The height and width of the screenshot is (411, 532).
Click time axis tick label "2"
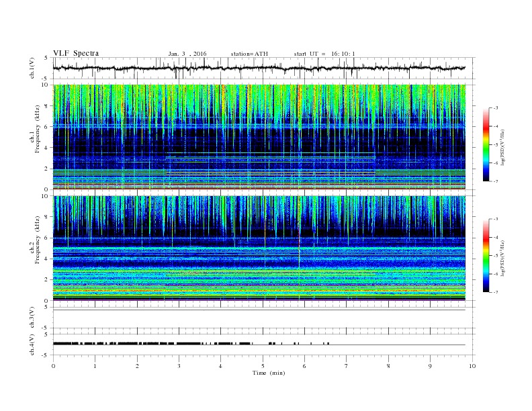point(137,366)
